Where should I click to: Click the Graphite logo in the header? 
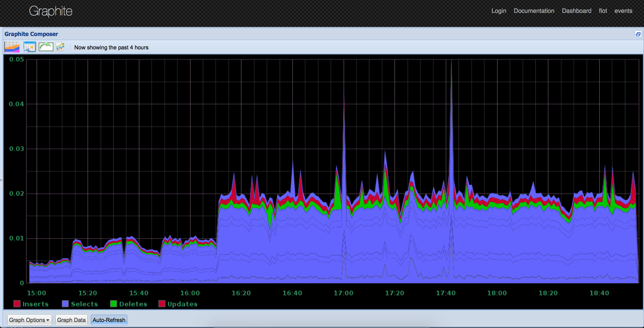[x=51, y=11]
